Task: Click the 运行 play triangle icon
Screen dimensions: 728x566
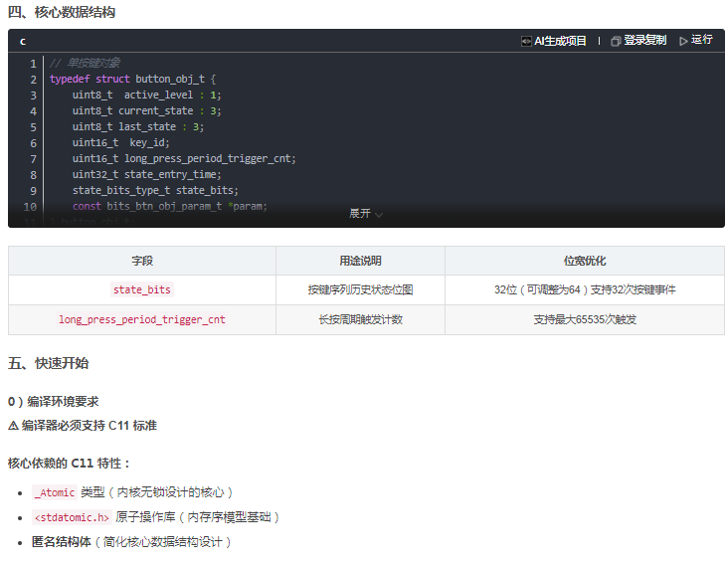Action: [x=683, y=42]
